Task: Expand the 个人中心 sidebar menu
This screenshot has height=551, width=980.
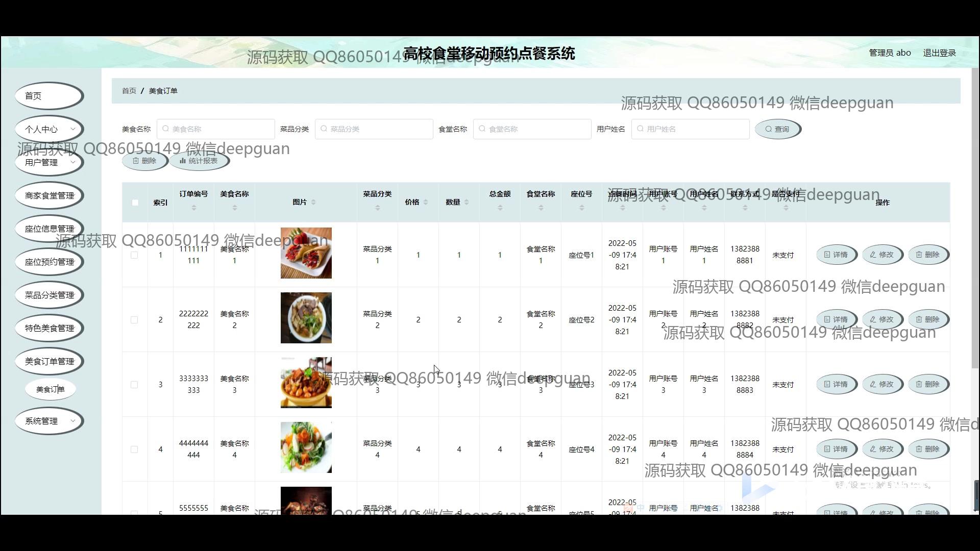Action: coord(49,130)
